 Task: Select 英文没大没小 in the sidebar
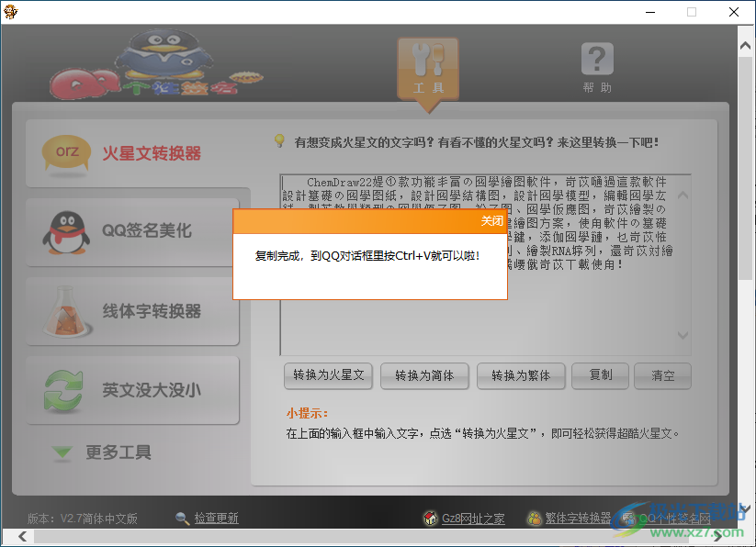click(x=132, y=390)
